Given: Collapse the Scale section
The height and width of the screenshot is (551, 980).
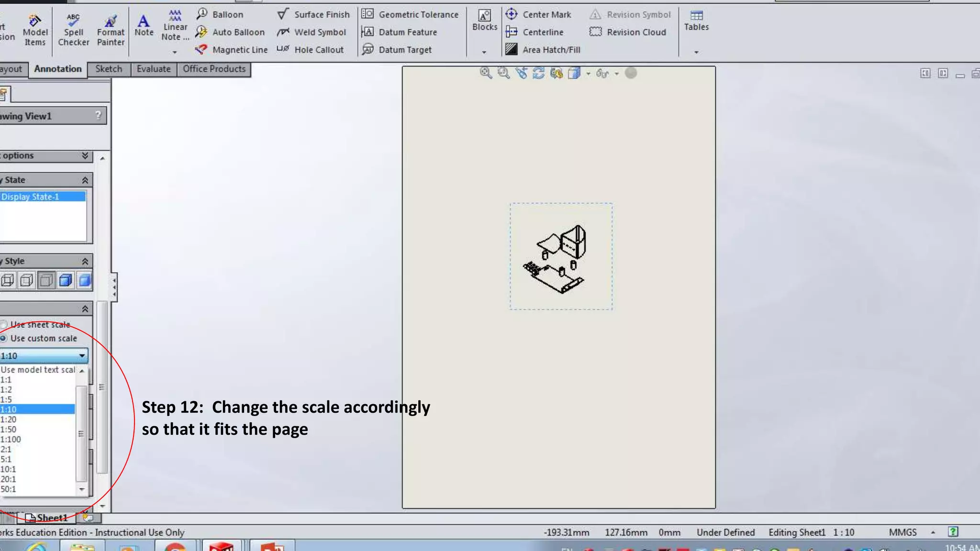Looking at the screenshot, I should click(x=85, y=309).
